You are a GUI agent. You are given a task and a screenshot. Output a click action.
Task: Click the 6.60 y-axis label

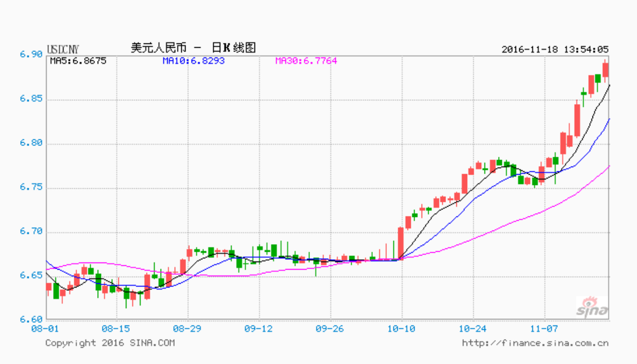click(31, 320)
